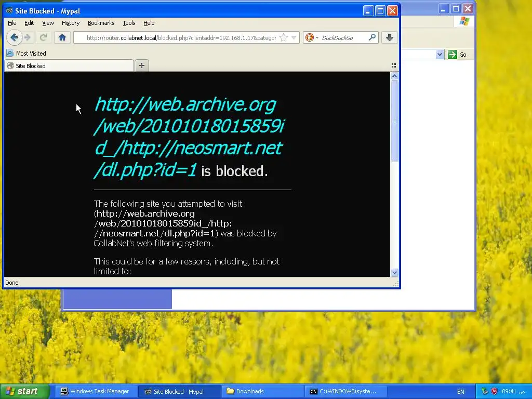
Task: Click the cyan blocked web.archive.org URL heading
Action: pyautogui.click(x=189, y=137)
